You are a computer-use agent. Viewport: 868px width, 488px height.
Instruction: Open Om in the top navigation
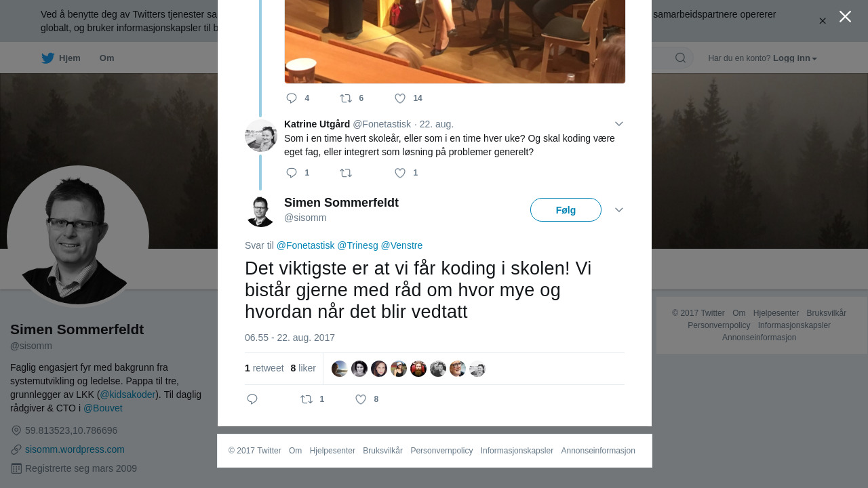pyautogui.click(x=106, y=58)
